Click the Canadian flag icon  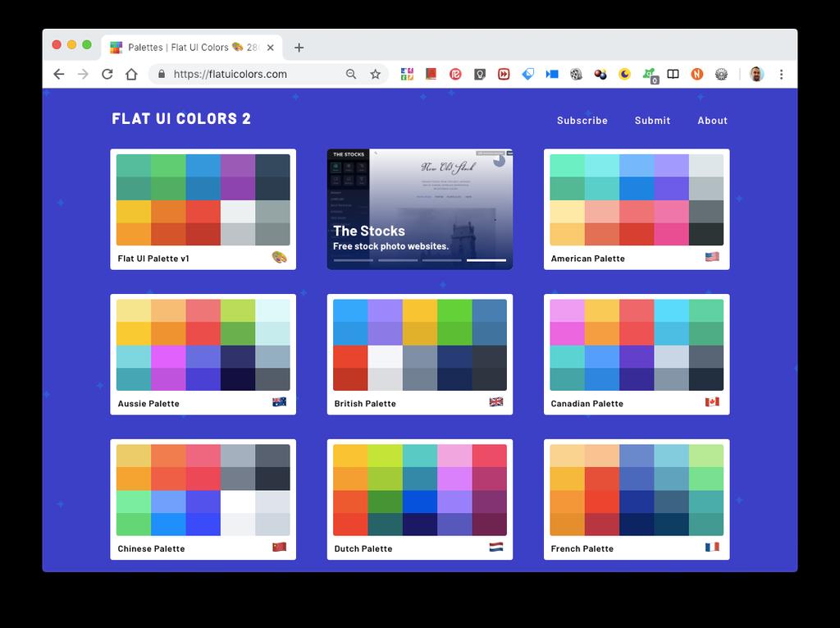[712, 401]
